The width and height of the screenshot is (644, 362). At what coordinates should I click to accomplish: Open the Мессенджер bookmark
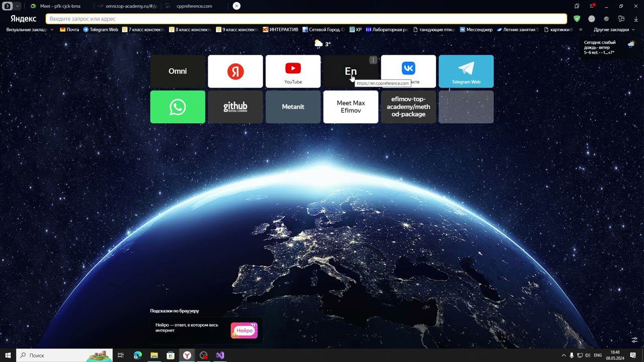[x=476, y=30]
